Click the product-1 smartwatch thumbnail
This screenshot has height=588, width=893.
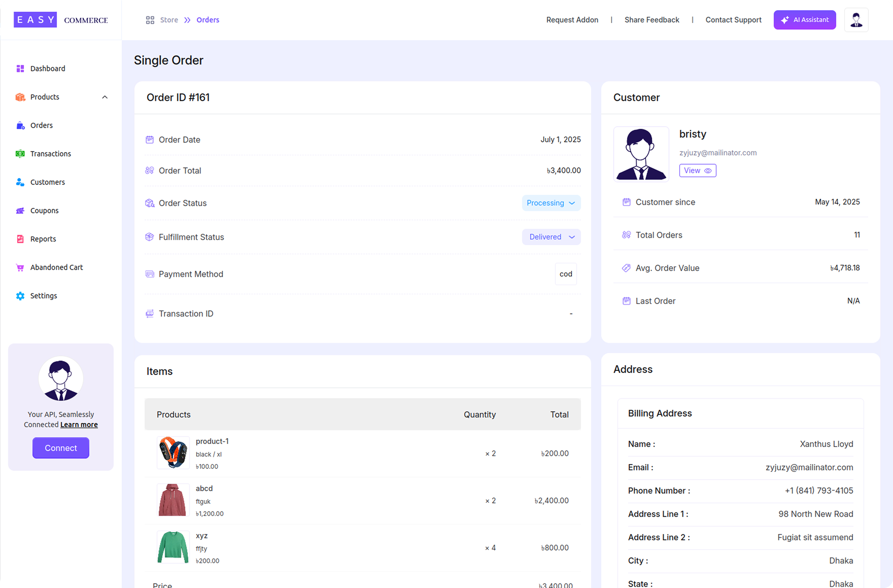pos(173,453)
